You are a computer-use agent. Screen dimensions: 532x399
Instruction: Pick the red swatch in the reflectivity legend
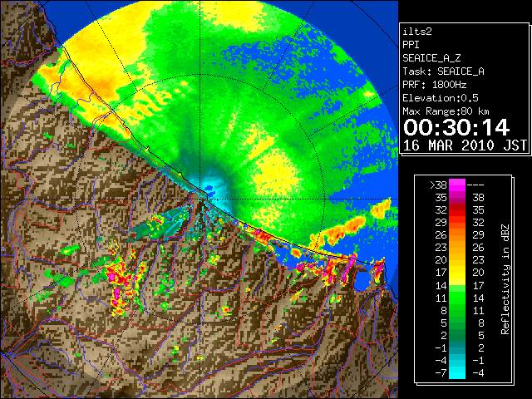coord(457,210)
